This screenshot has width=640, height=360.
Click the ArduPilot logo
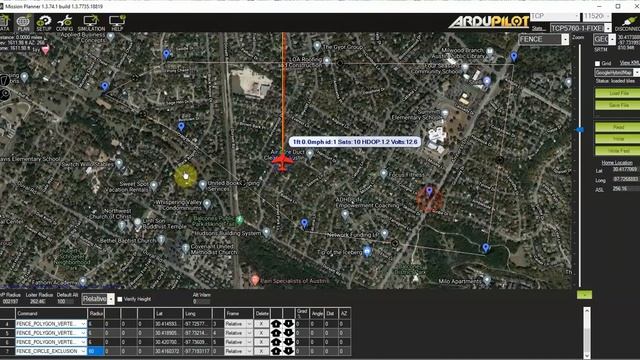(x=489, y=22)
